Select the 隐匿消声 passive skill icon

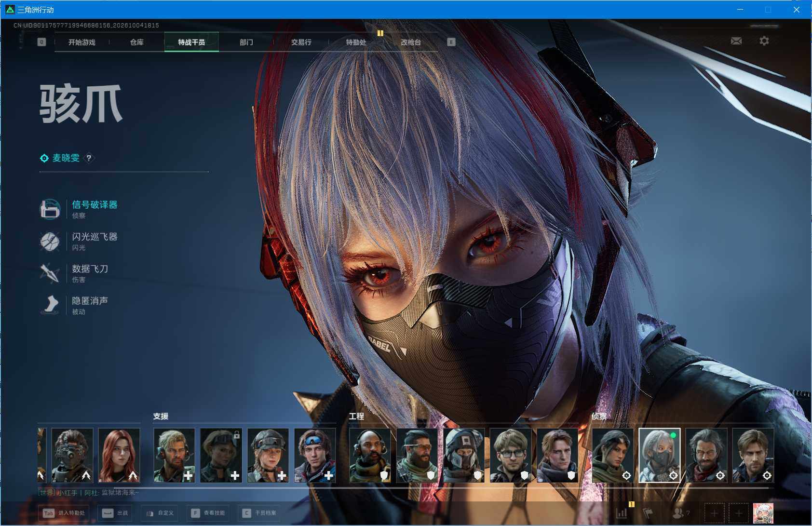pyautogui.click(x=50, y=305)
